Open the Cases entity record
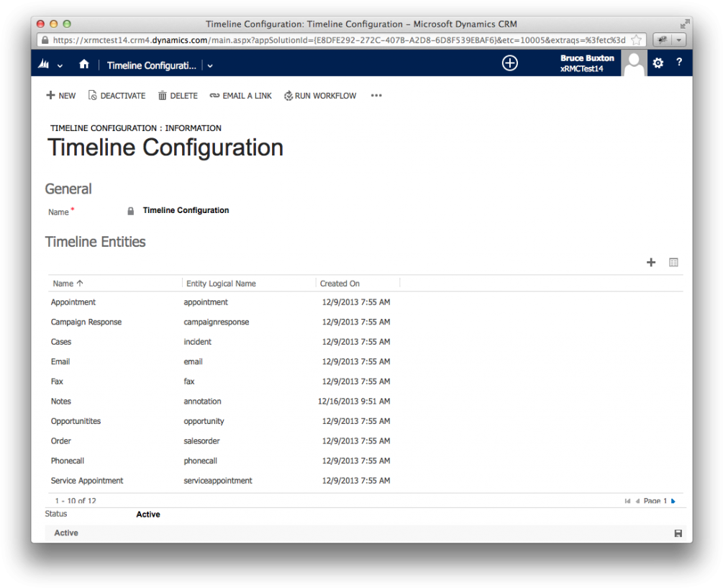The image size is (723, 588). 60,341
